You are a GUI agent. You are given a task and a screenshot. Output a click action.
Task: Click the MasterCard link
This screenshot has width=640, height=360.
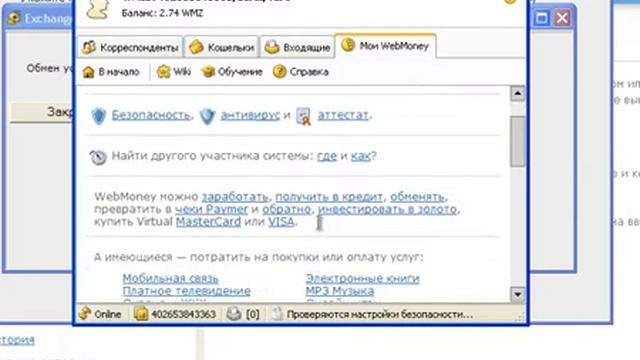208,222
